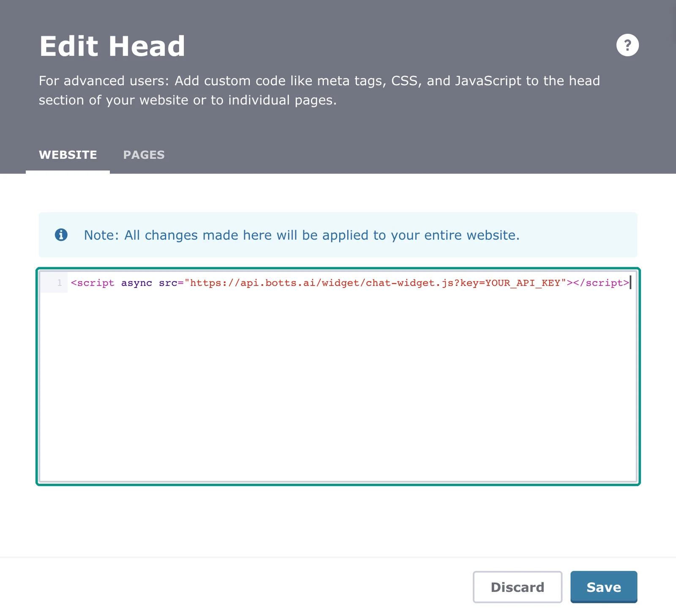Image resolution: width=676 pixels, height=616 pixels.
Task: Switch to the PAGES tab
Action: click(144, 155)
